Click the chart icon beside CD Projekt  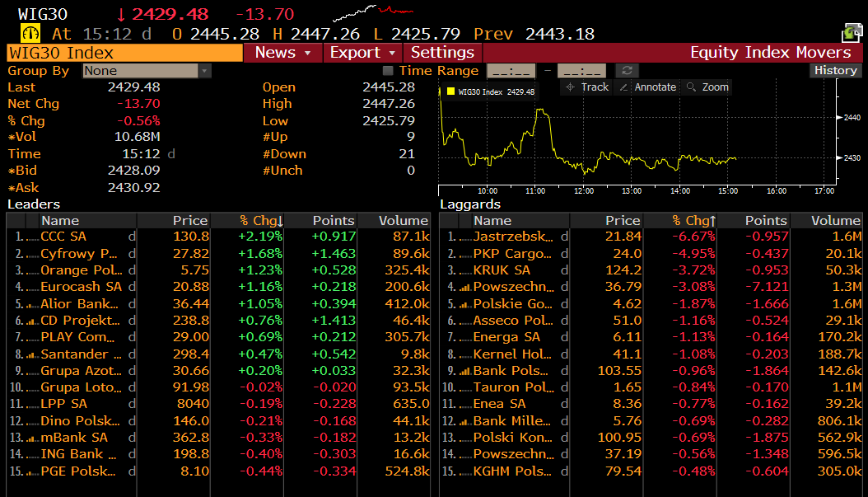point(33,321)
